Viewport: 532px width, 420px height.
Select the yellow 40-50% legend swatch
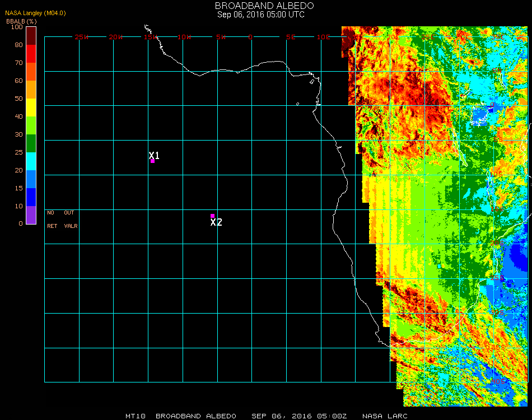click(31, 108)
